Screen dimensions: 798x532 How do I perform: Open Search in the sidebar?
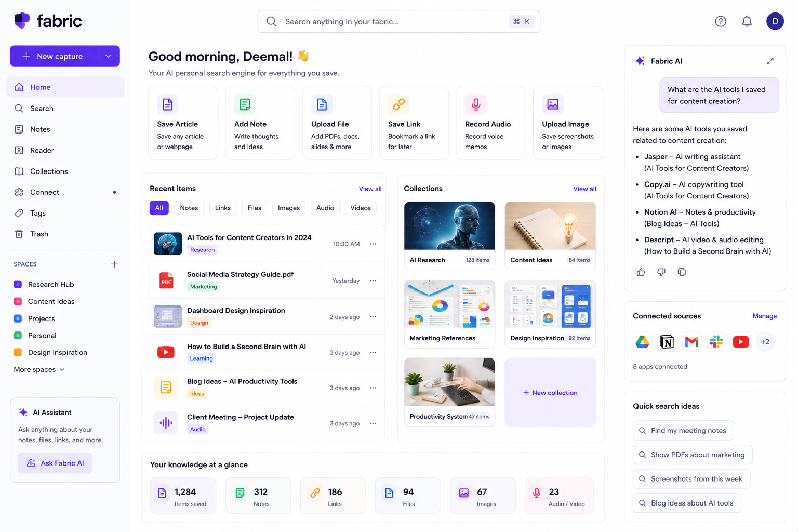[x=65, y=108]
